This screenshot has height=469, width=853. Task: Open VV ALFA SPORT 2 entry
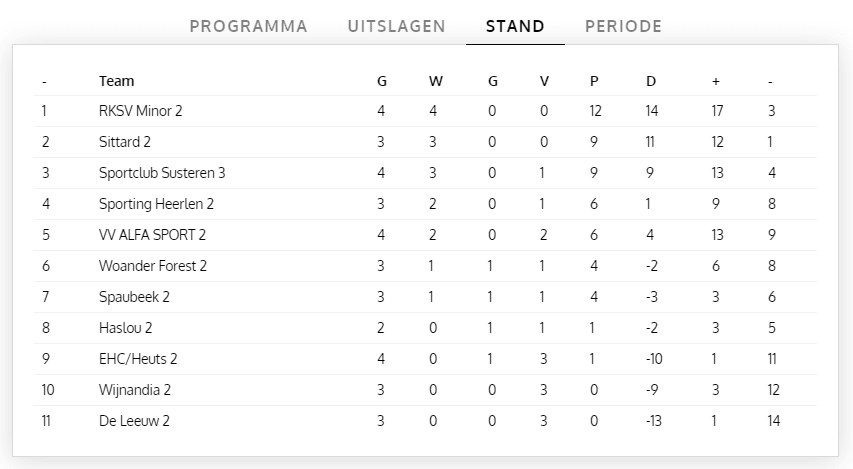[152, 235]
